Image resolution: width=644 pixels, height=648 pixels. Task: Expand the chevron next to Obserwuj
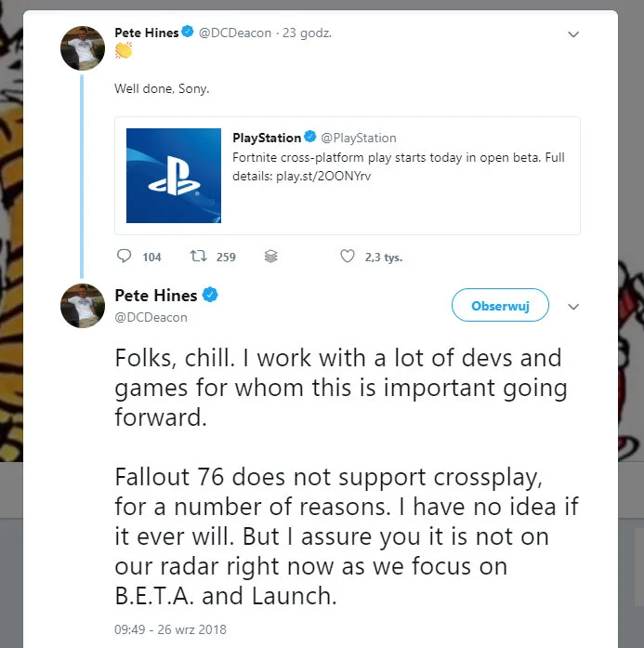tap(573, 306)
